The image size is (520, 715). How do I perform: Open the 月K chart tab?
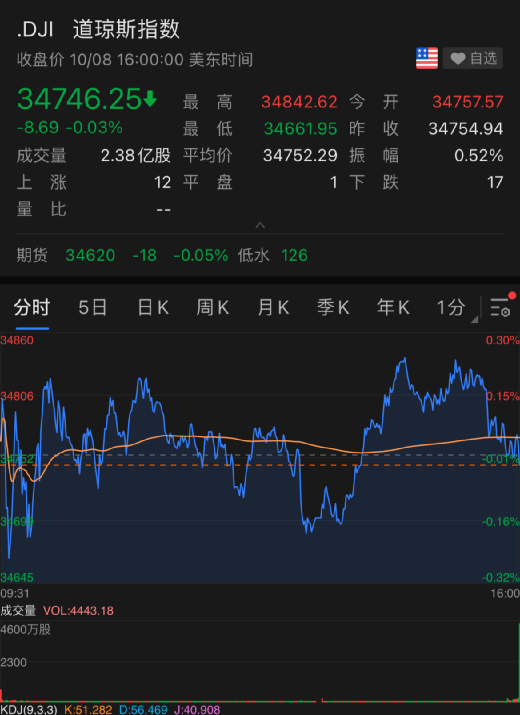click(273, 308)
